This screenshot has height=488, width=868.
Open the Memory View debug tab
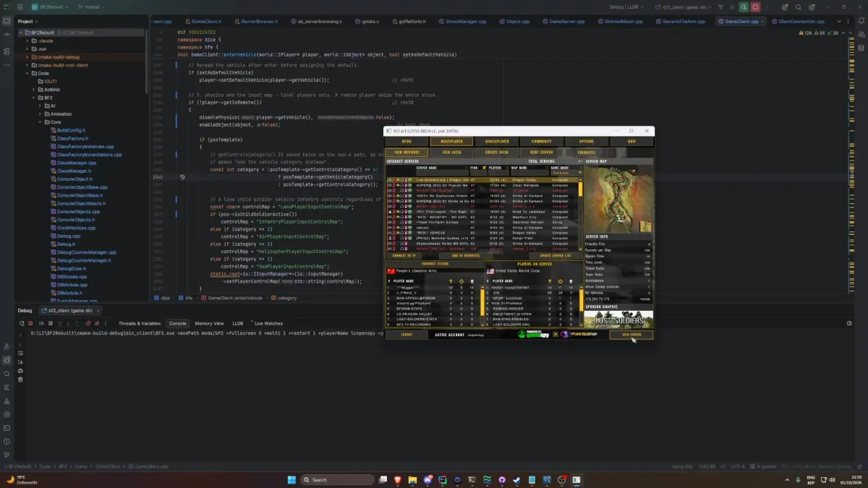coord(209,323)
